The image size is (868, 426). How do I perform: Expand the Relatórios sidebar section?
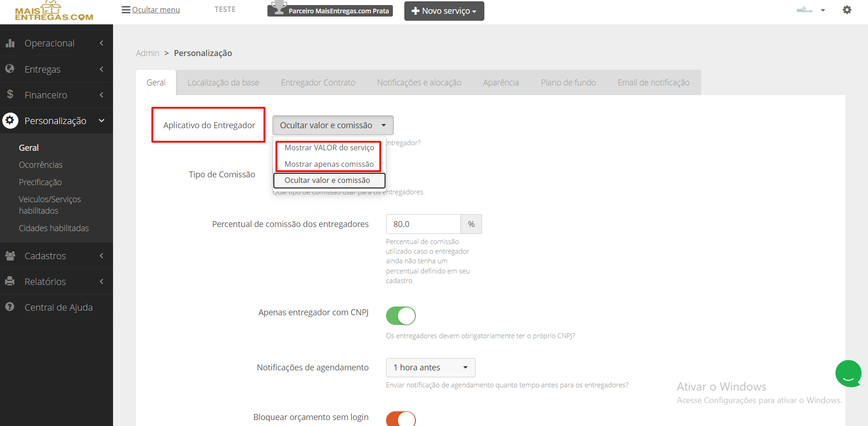coord(57,282)
